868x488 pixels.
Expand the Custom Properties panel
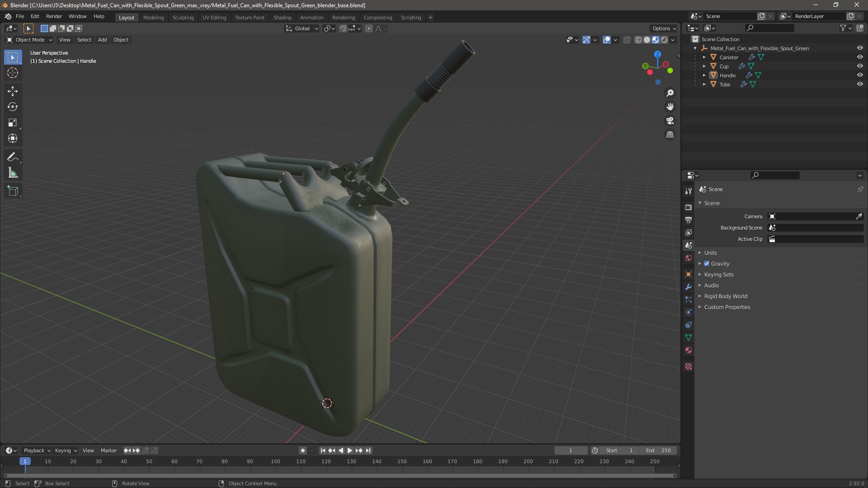point(727,307)
